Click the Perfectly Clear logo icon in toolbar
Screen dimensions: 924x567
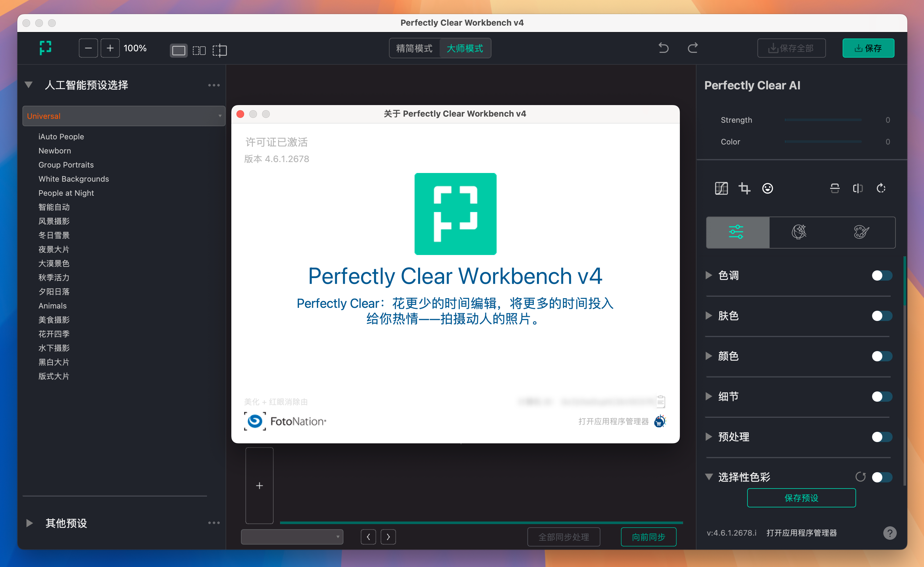[x=45, y=48]
